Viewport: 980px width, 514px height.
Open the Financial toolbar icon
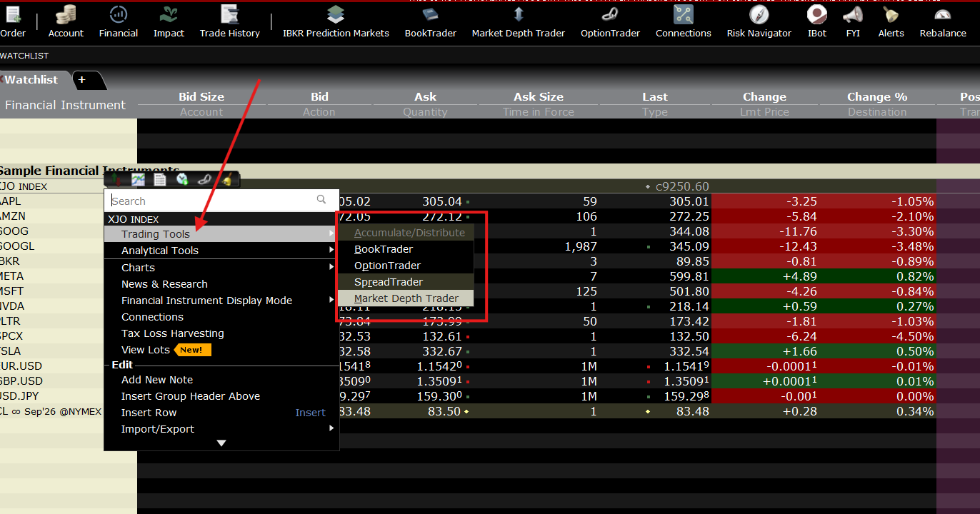(x=119, y=21)
